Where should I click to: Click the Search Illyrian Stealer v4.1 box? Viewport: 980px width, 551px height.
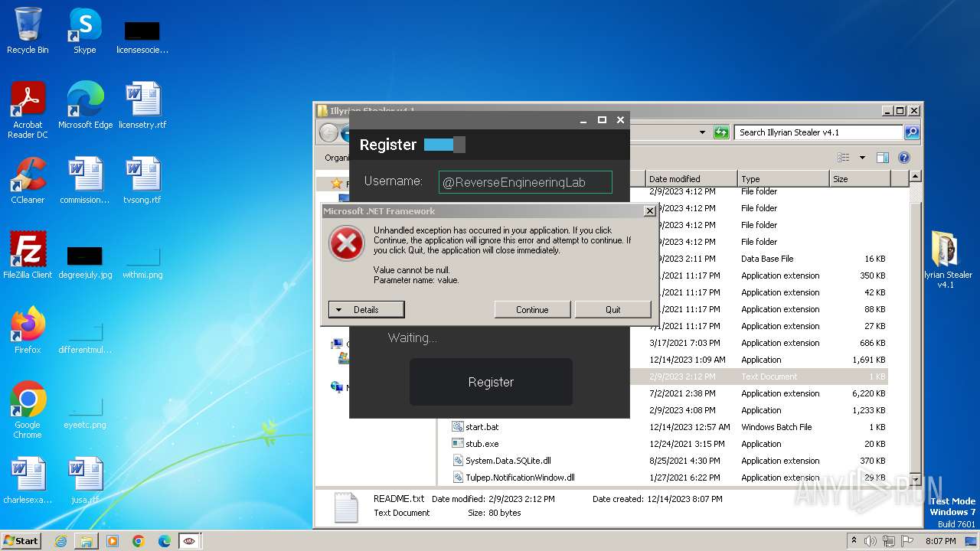(x=818, y=132)
